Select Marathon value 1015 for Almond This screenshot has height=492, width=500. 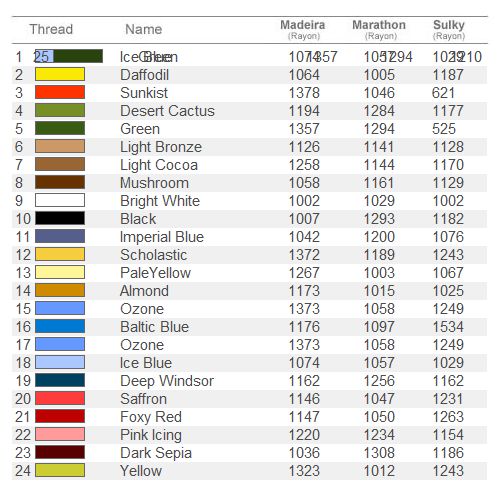tap(379, 291)
